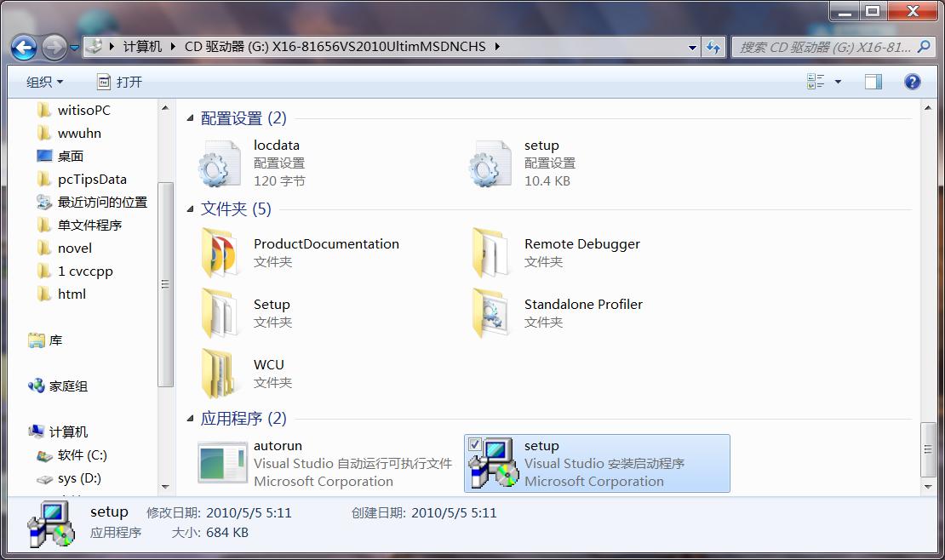Viewport: 945px width, 560px height.
Task: Uncheck the selected setup application checkbox
Action: pyautogui.click(x=475, y=443)
